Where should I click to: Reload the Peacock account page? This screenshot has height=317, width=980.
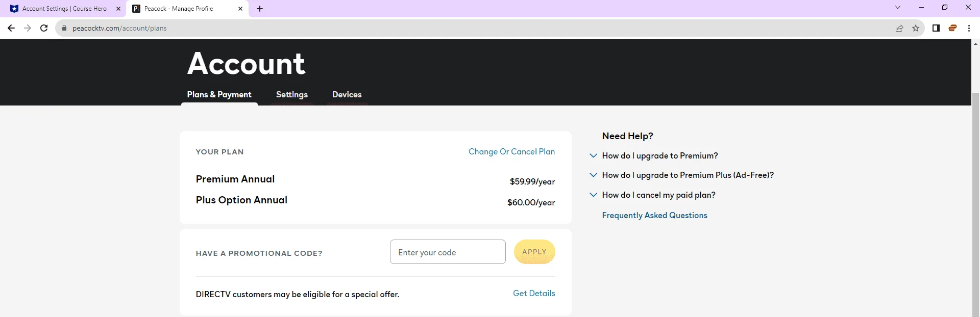[44, 28]
